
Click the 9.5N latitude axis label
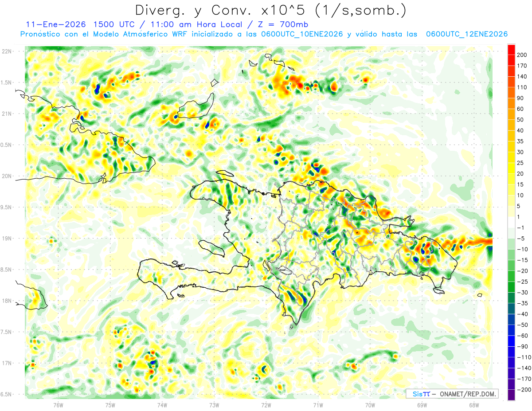click(7, 207)
